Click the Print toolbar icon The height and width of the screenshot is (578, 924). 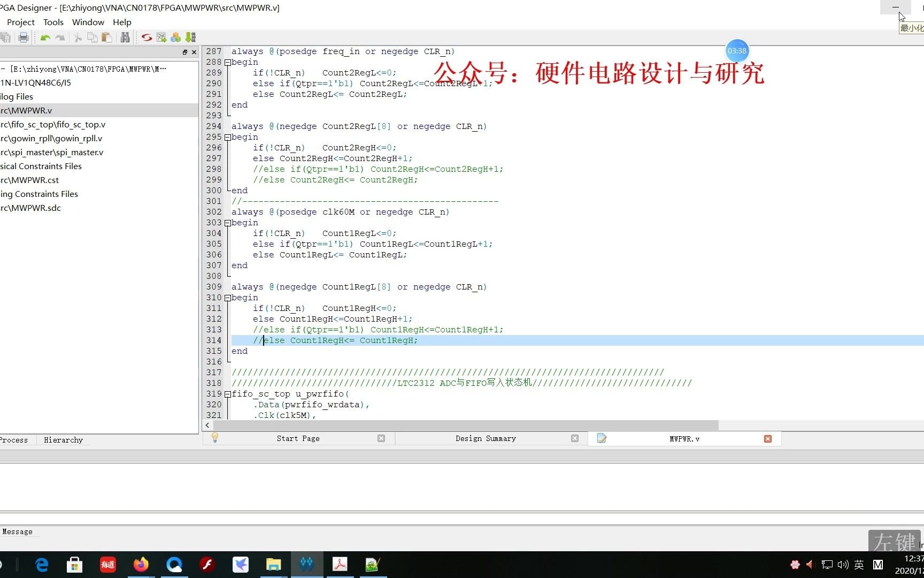pyautogui.click(x=23, y=37)
